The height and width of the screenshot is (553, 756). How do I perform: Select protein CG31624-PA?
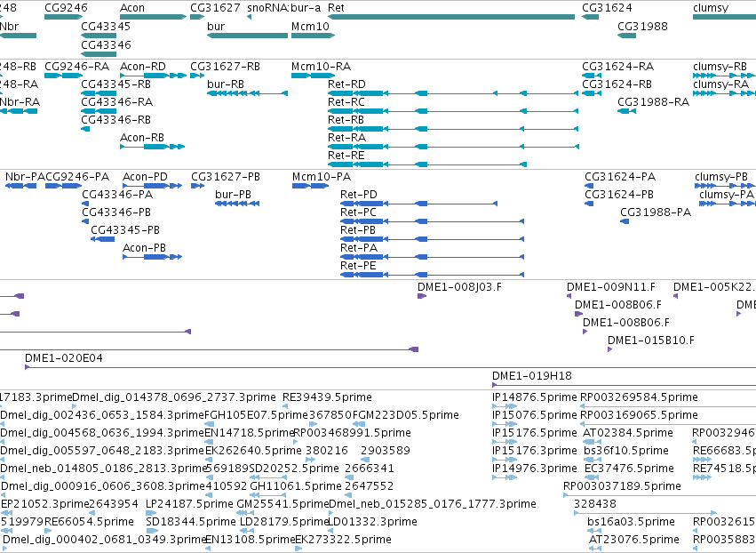tap(620, 177)
